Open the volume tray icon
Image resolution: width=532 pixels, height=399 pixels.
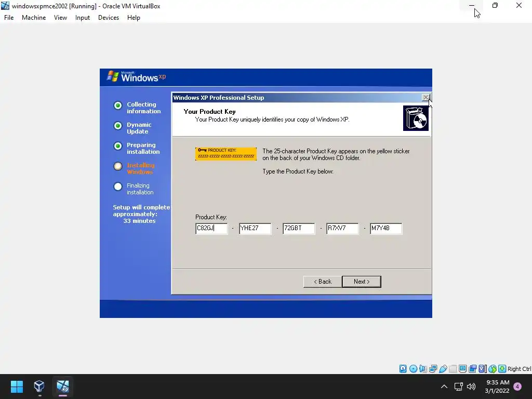pyautogui.click(x=471, y=387)
